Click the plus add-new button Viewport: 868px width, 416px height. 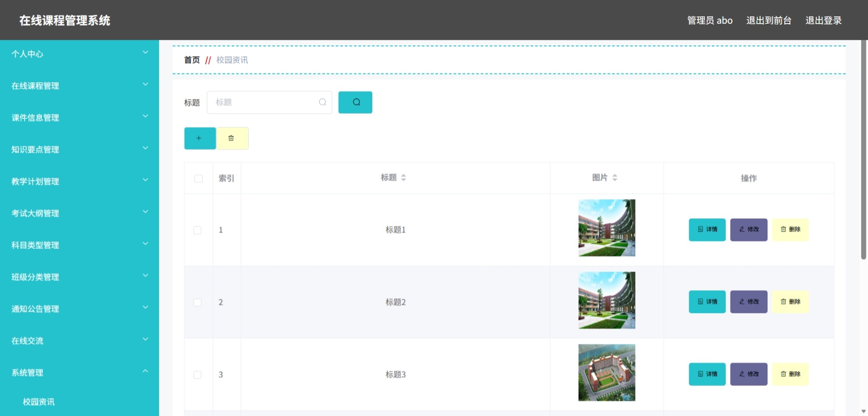pos(200,138)
